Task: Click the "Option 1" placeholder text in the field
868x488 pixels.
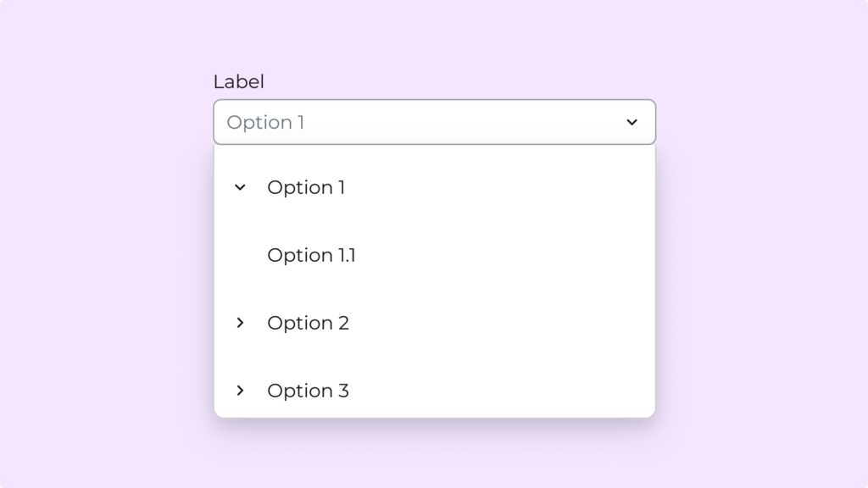Action: (x=265, y=122)
